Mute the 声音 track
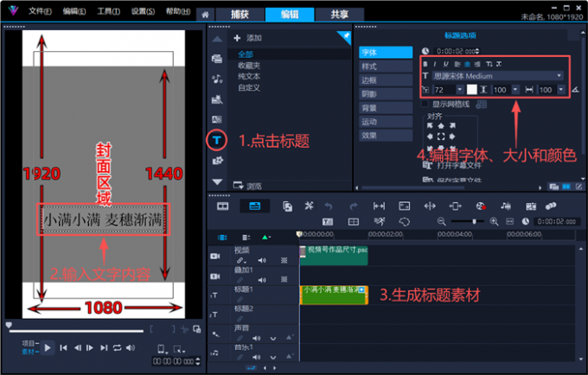The width and height of the screenshot is (588, 375). click(257, 339)
